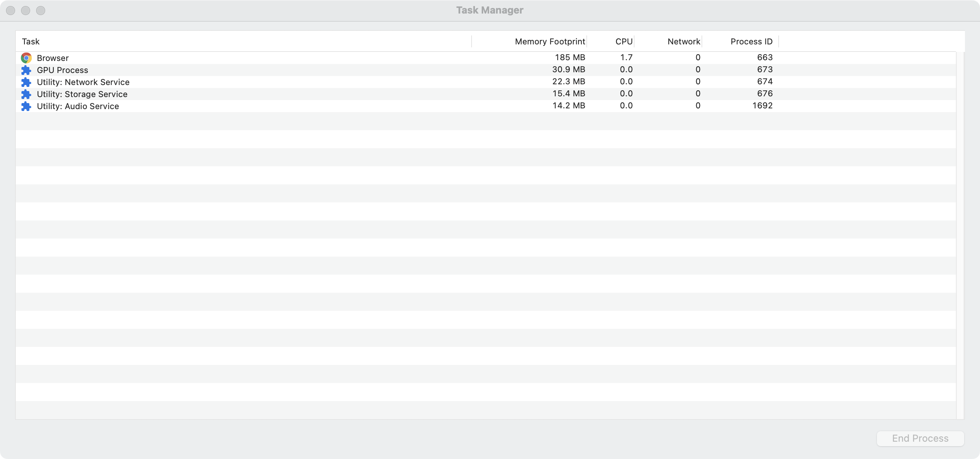The image size is (980, 459).
Task: Click process ID 1692 cell
Action: [762, 106]
